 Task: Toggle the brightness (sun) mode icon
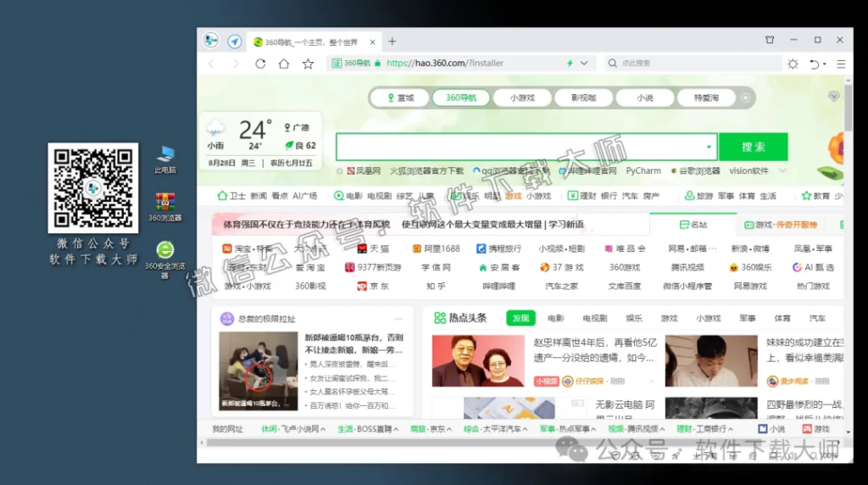click(x=793, y=64)
